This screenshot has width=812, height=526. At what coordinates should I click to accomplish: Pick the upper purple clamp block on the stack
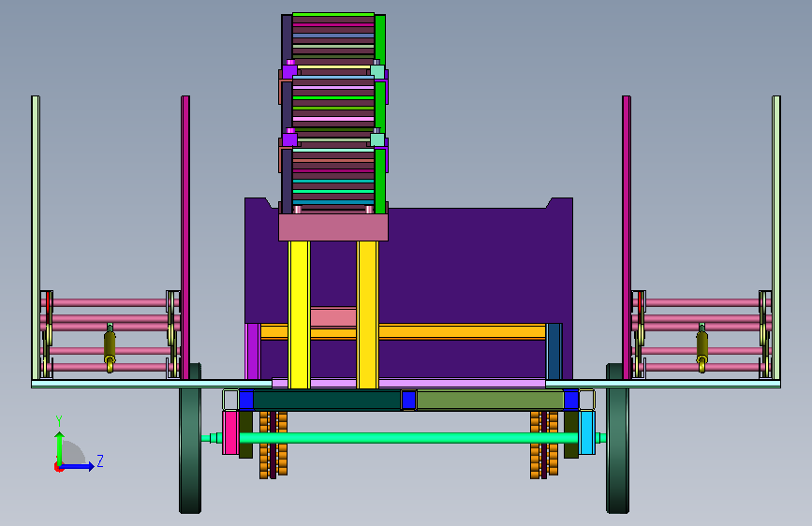tap(289, 71)
